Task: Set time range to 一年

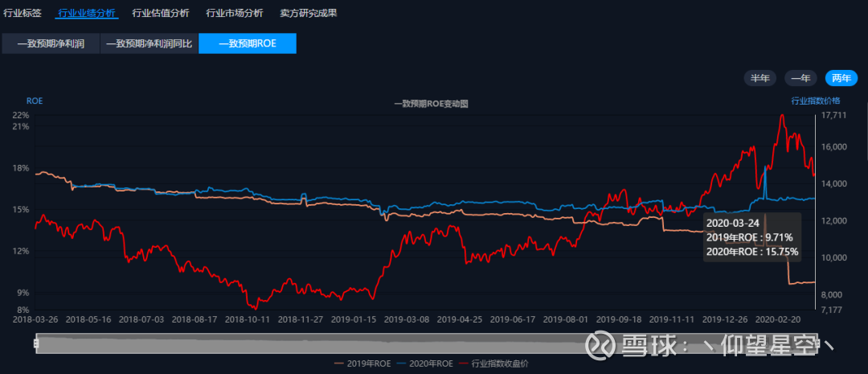Action: [x=800, y=78]
